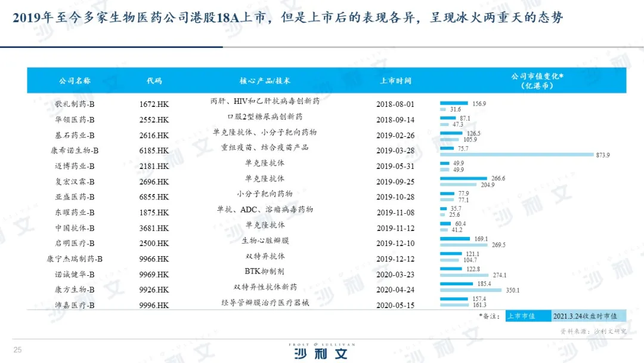Click the 266.6 bar for 复宏汉霖-B
The height and width of the screenshot is (363, 644).
463,178
